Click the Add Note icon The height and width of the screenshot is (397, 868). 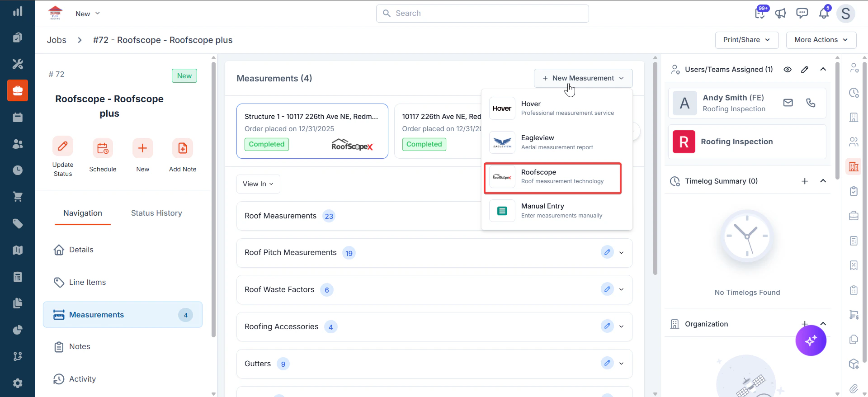tap(183, 148)
